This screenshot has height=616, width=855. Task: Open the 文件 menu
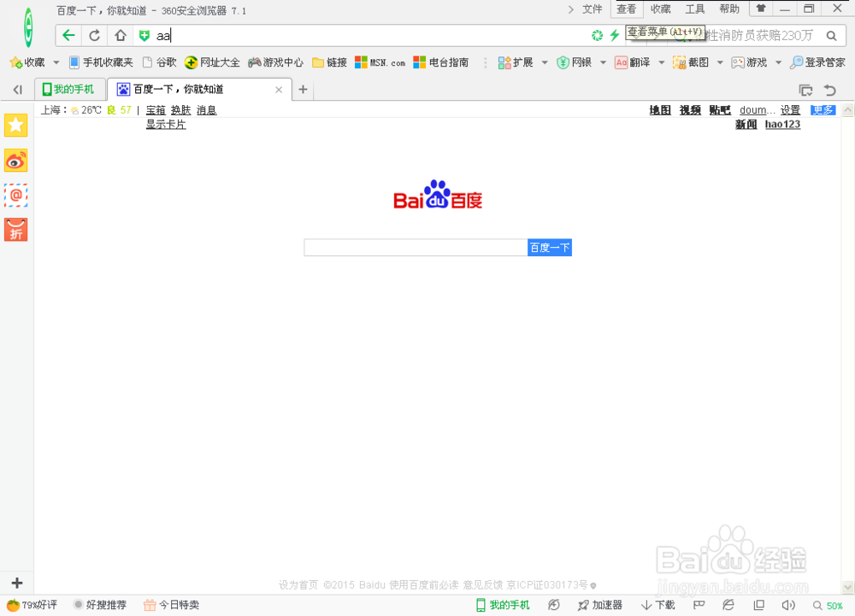point(593,9)
